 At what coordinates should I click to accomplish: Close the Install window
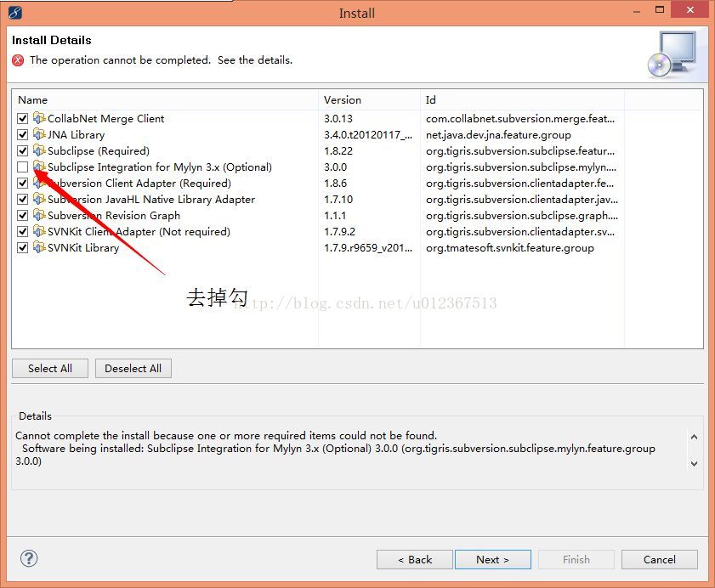(690, 9)
